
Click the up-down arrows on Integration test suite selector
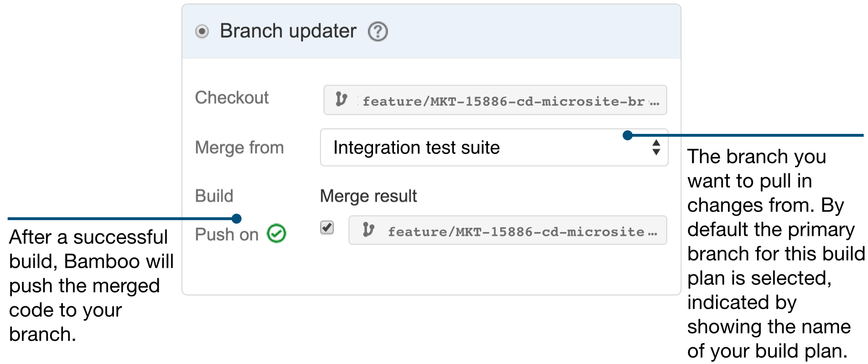pyautogui.click(x=656, y=148)
